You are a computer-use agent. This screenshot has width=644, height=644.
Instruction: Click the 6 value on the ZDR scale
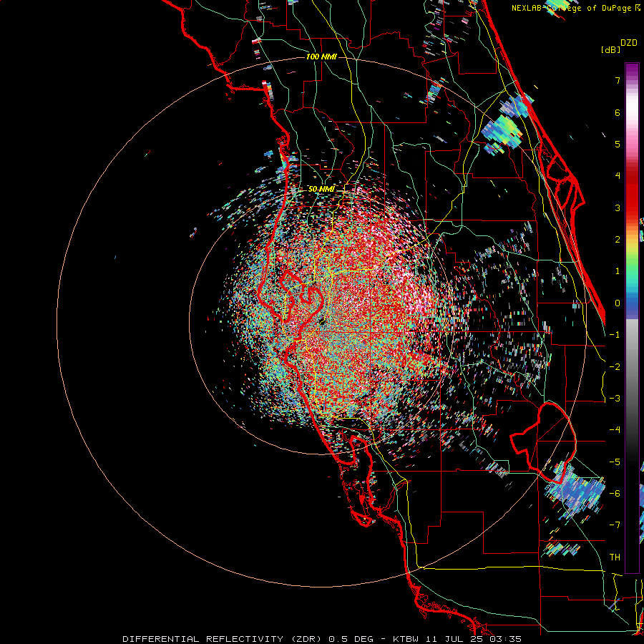coord(618,112)
